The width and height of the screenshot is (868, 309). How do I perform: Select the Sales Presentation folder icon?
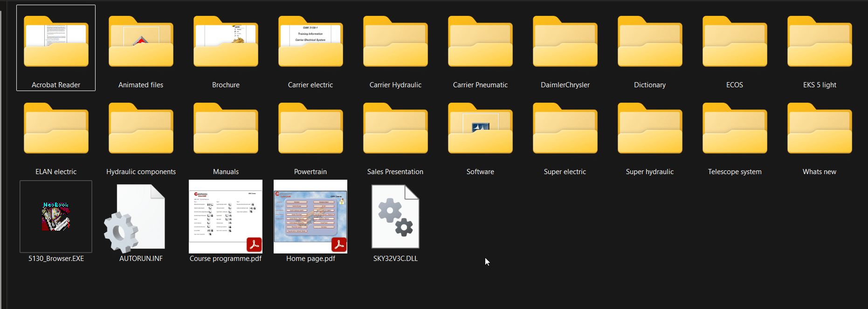[x=395, y=128]
